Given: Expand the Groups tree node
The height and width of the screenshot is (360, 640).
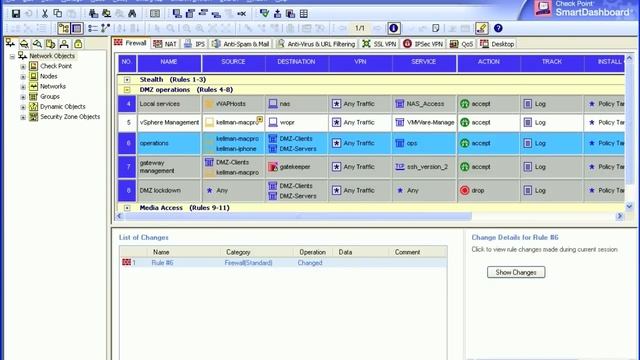Looking at the screenshot, I should [x=23, y=97].
